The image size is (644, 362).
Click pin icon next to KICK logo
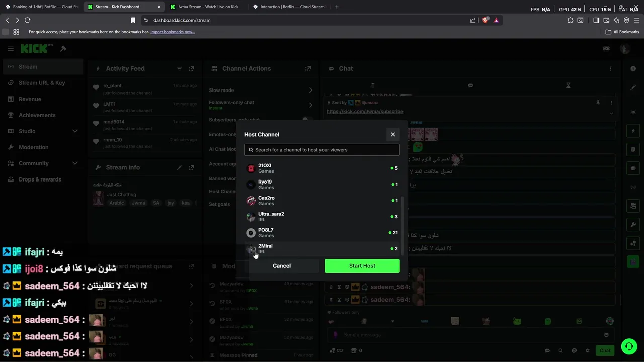click(x=63, y=49)
